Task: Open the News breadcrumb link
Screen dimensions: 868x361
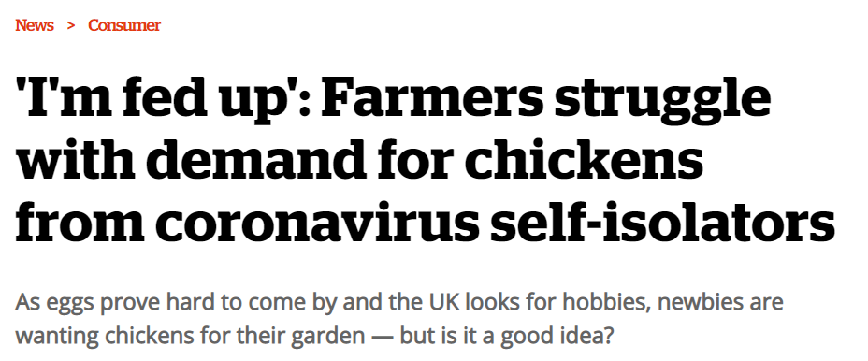Action: pyautogui.click(x=35, y=25)
